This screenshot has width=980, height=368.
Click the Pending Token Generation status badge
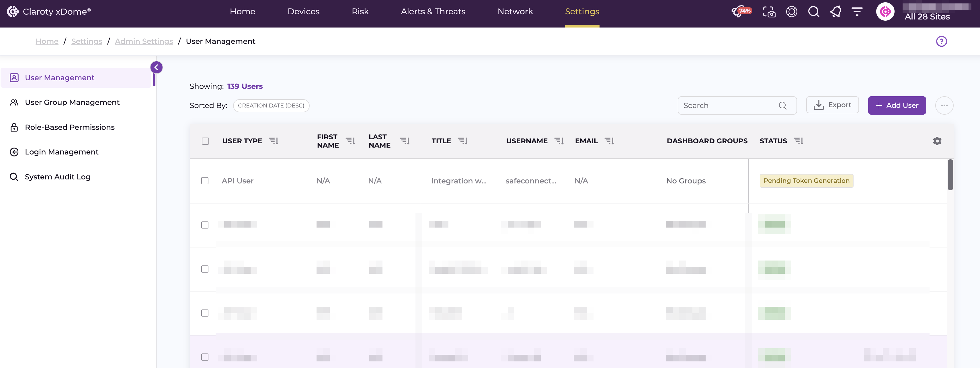[x=806, y=181]
